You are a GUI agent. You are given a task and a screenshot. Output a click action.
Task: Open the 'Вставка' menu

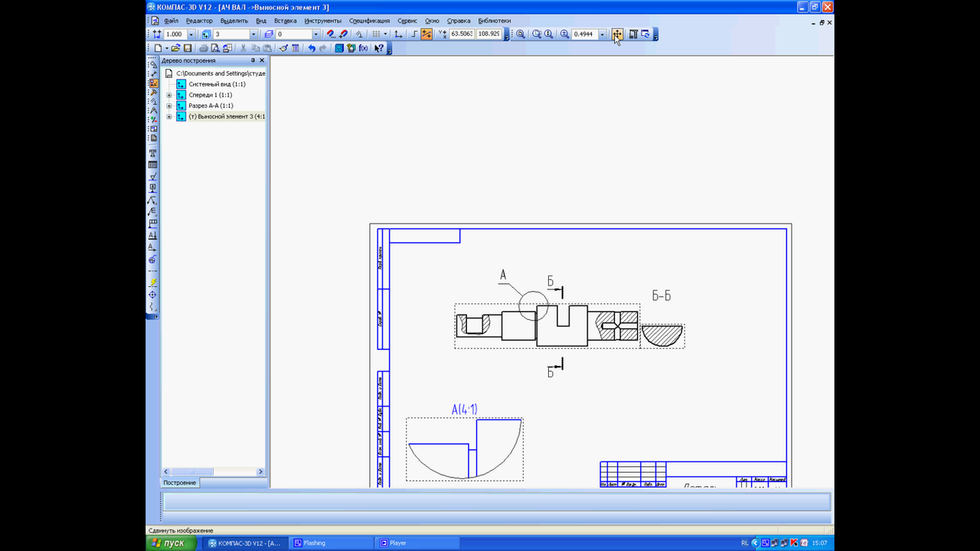(x=285, y=21)
